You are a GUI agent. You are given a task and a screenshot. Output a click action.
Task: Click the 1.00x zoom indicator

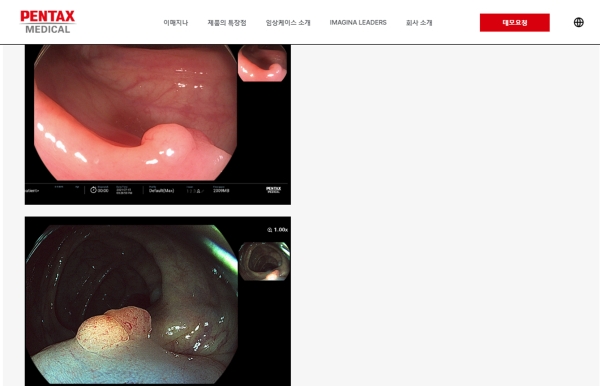pos(277,230)
